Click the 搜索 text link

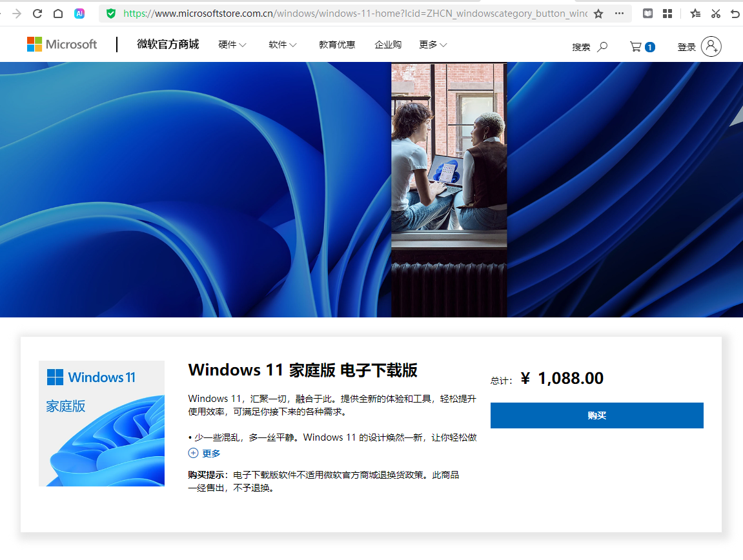coord(581,47)
